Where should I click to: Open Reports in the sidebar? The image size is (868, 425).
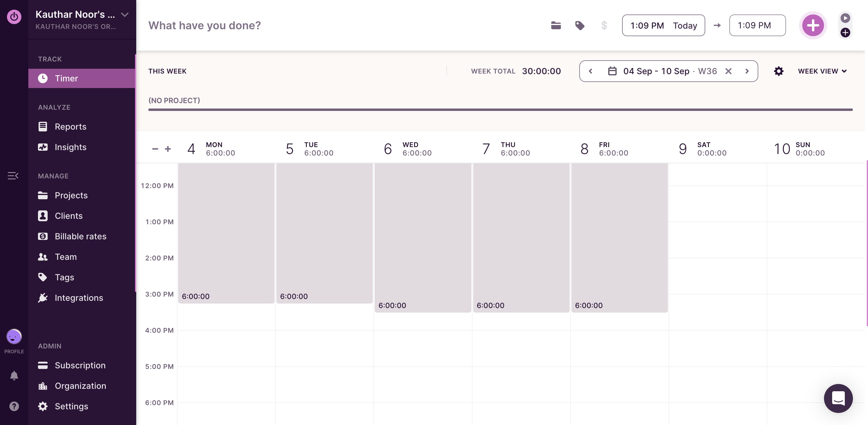(71, 126)
